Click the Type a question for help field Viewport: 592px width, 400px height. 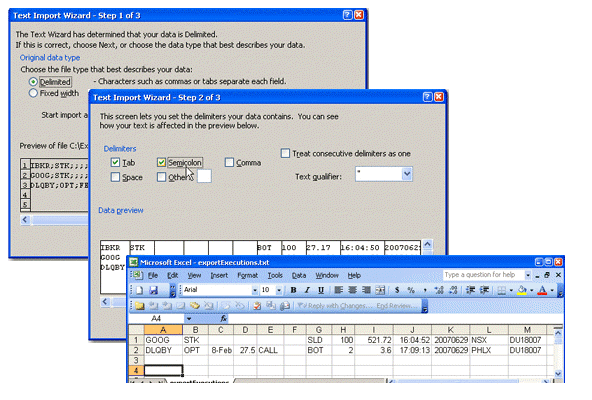pos(484,275)
